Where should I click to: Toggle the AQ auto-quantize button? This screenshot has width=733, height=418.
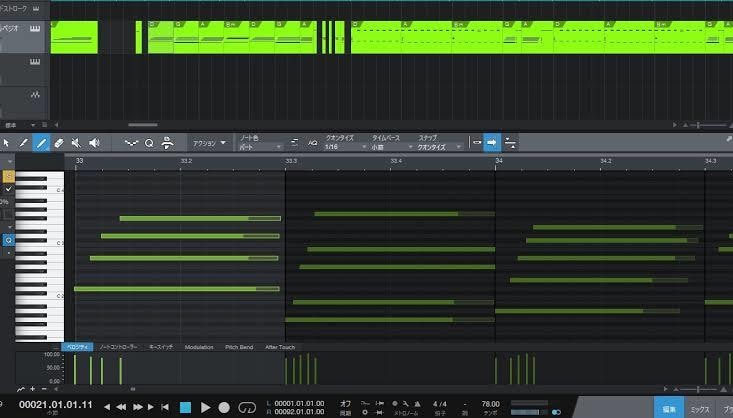pos(313,143)
